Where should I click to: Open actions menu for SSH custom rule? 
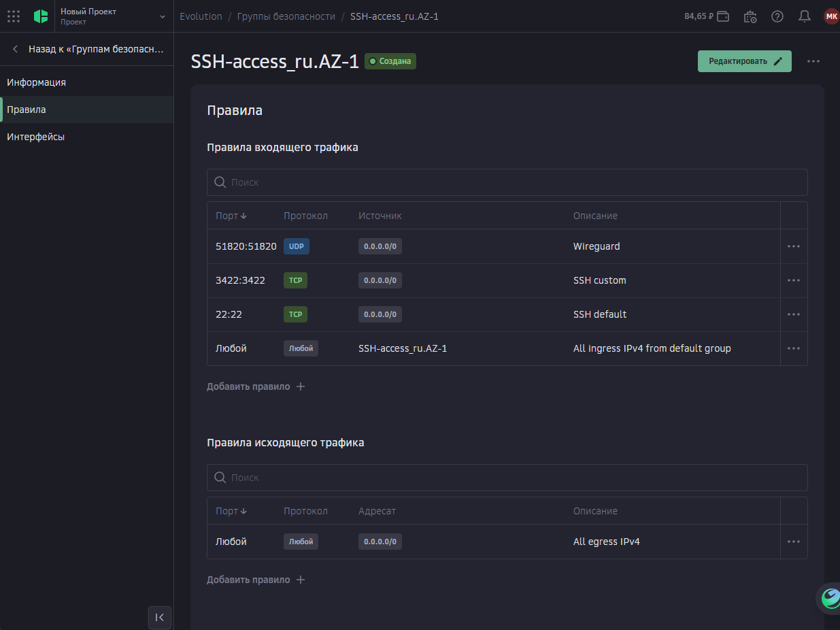pos(794,280)
